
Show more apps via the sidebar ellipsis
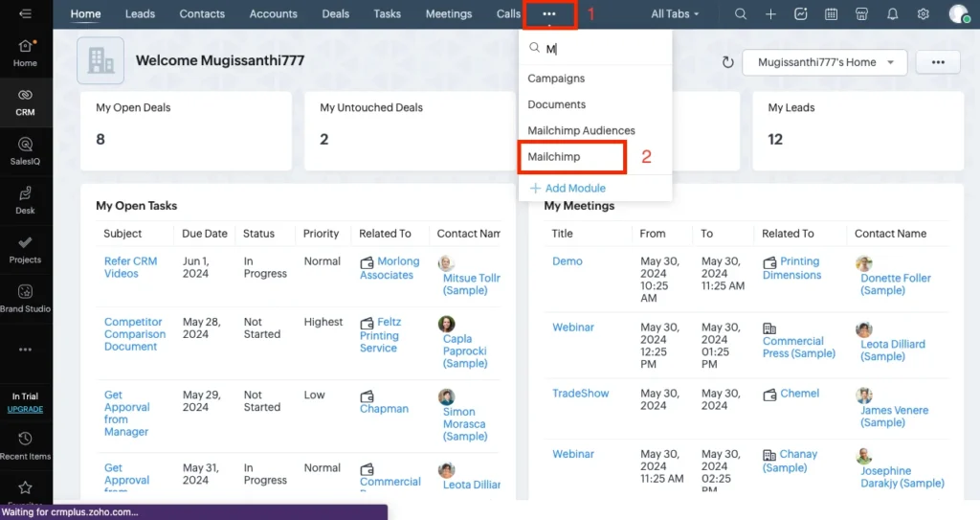pyautogui.click(x=25, y=350)
